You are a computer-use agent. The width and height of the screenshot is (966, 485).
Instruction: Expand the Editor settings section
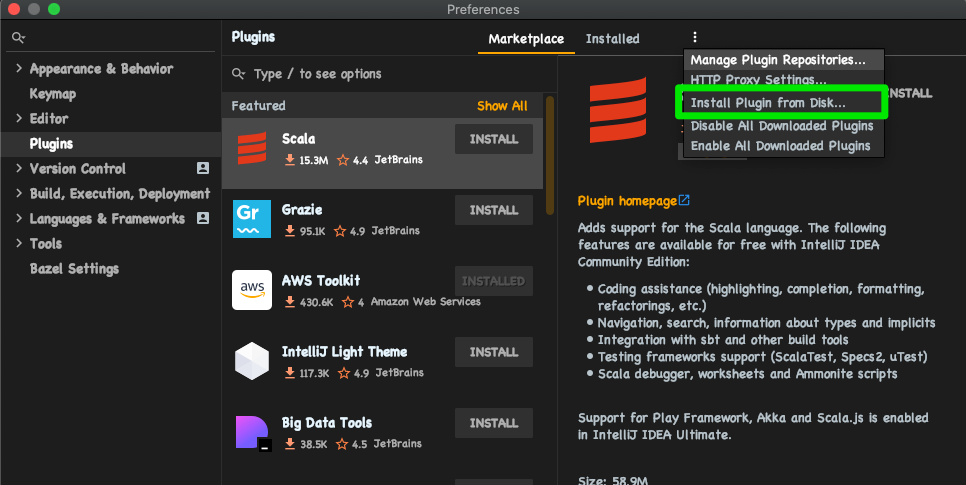(x=18, y=119)
